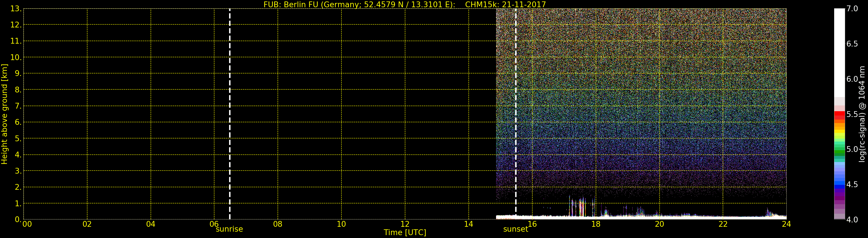Click the '6.0' colorbar scale value
This screenshot has width=868, height=238.
pyautogui.click(x=852, y=79)
